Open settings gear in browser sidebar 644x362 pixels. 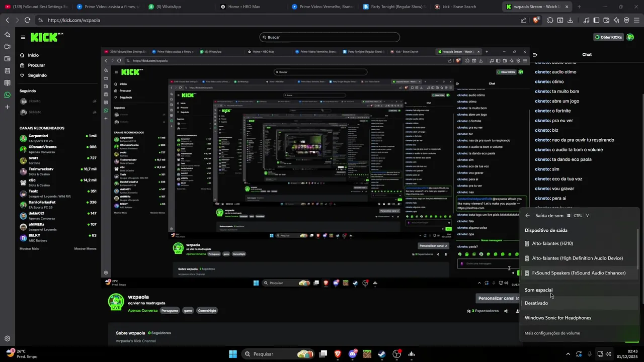pos(7,339)
